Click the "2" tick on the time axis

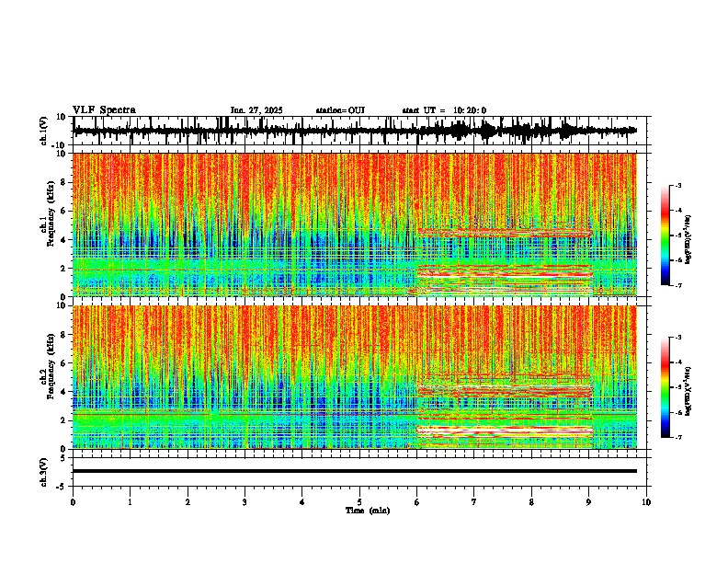(x=188, y=502)
